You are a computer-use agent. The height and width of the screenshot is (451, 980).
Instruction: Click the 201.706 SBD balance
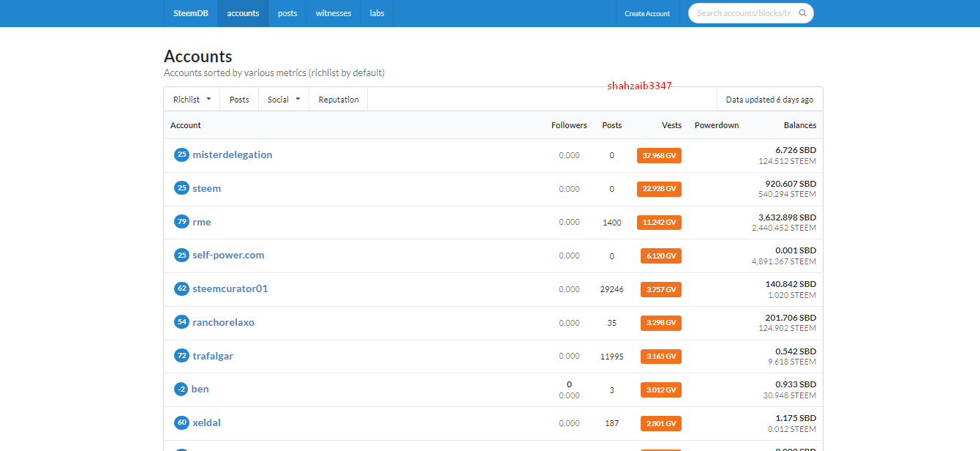791,318
